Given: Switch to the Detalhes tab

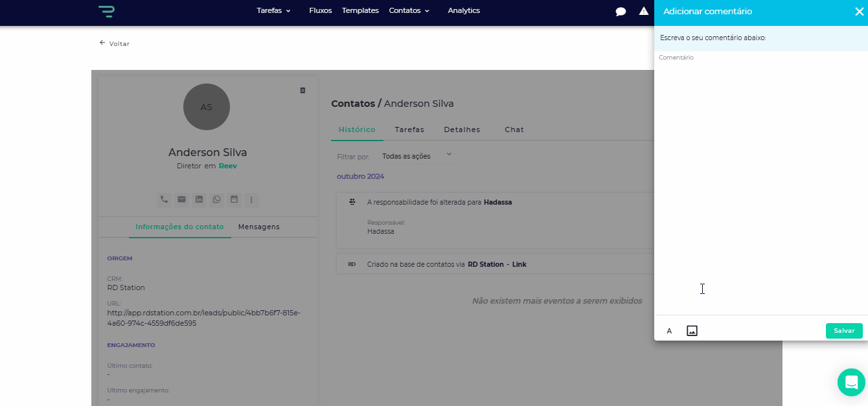Looking at the screenshot, I should [462, 130].
